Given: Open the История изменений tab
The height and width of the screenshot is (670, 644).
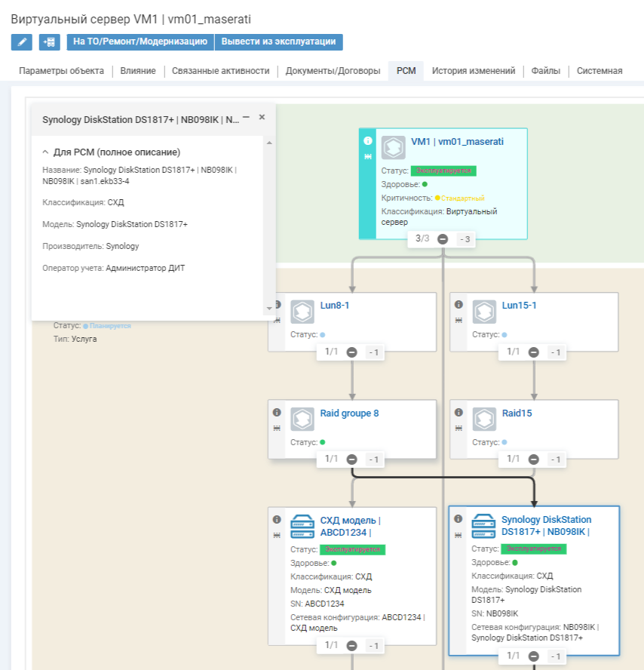Looking at the screenshot, I should pyautogui.click(x=474, y=71).
